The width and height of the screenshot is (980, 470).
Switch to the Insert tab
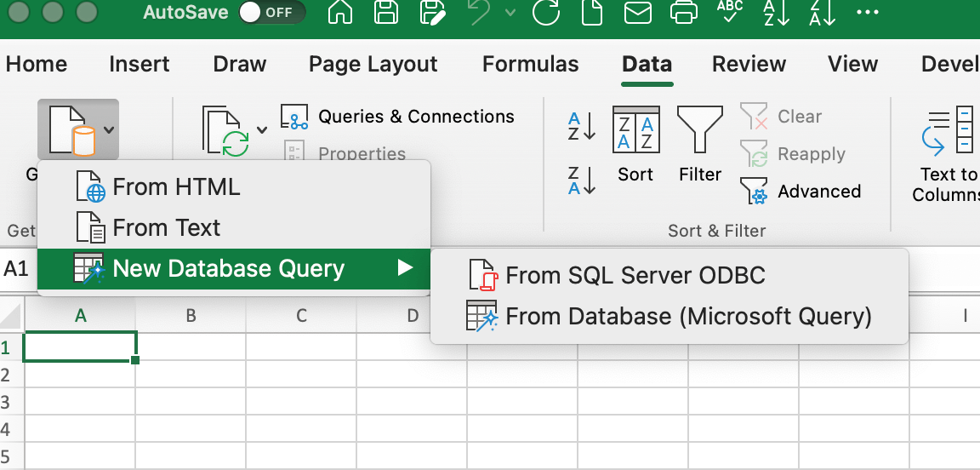click(139, 64)
